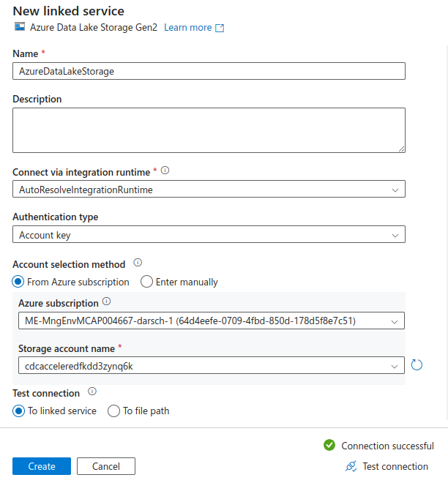Click the Cancel button
The width and height of the screenshot is (448, 483).
pyautogui.click(x=106, y=466)
